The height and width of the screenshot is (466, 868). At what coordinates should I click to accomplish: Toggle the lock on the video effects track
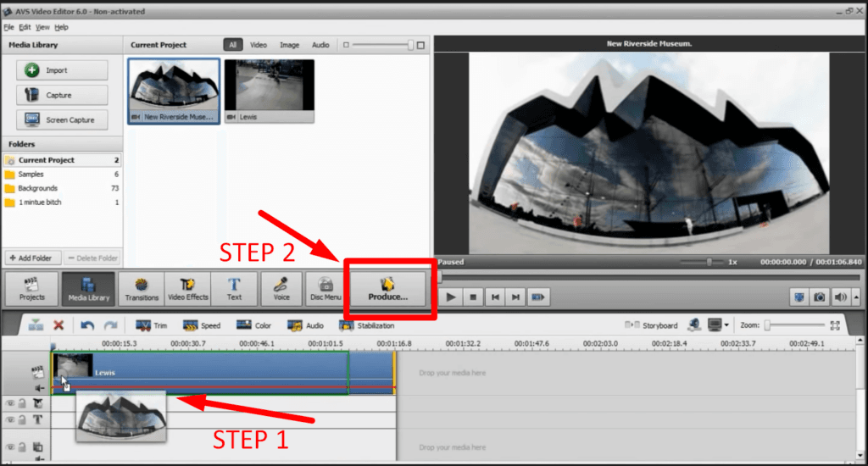22,403
